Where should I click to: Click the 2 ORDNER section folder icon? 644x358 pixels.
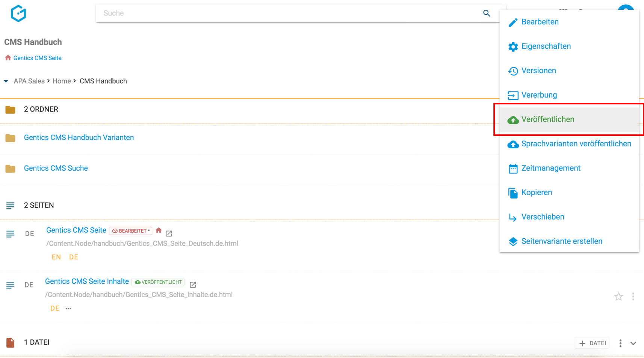pyautogui.click(x=10, y=110)
